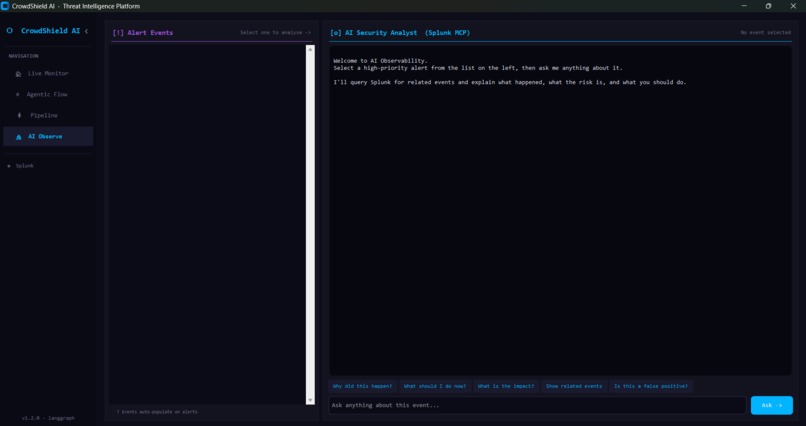Click the CrowdShield AI logo icon

coord(9,31)
